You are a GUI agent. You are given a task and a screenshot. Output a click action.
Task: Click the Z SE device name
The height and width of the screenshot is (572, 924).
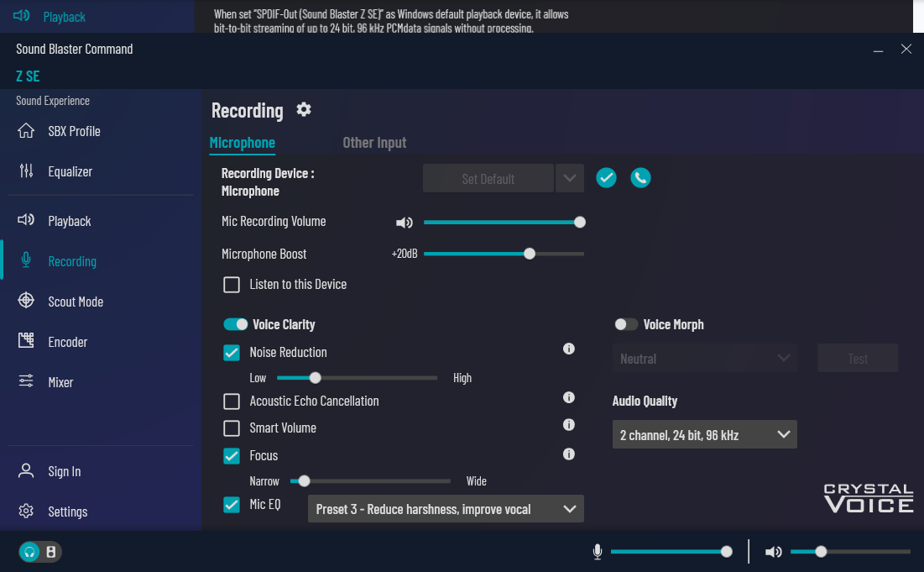28,76
